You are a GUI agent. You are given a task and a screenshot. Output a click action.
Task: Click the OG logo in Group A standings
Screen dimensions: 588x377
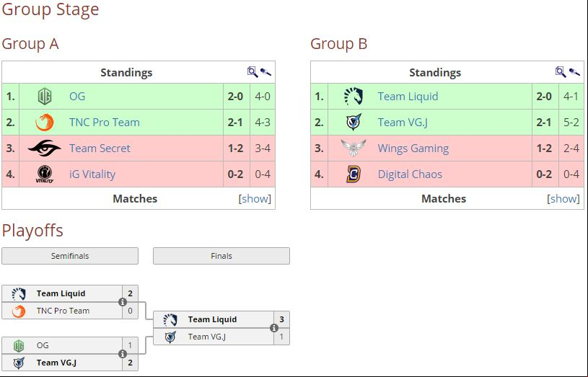tap(45, 97)
